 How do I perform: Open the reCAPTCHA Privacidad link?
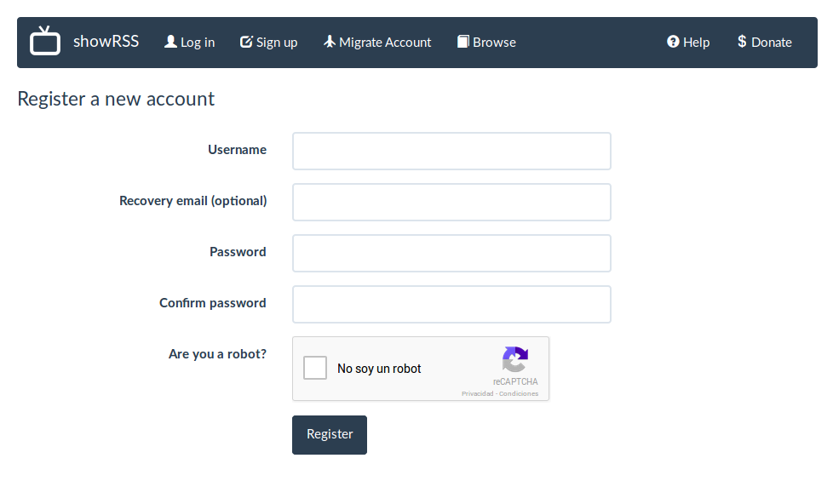[477, 393]
